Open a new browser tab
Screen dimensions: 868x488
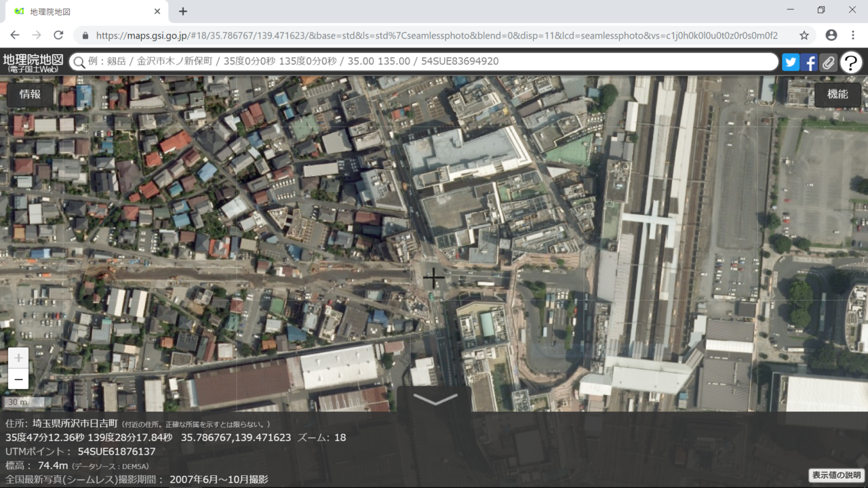click(x=183, y=12)
